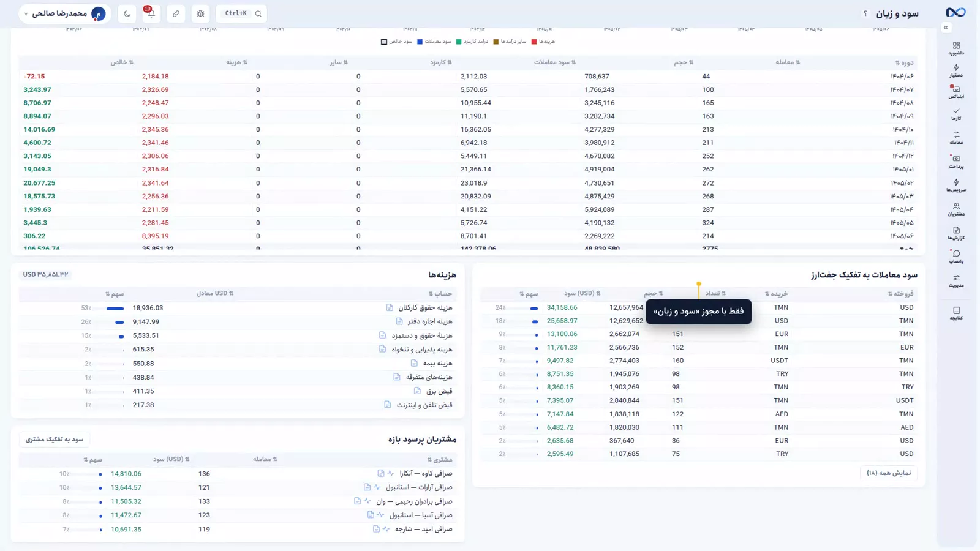Toggle the سود معاملات series in the chart legend
Screen dimensions: 980x551
click(x=434, y=42)
